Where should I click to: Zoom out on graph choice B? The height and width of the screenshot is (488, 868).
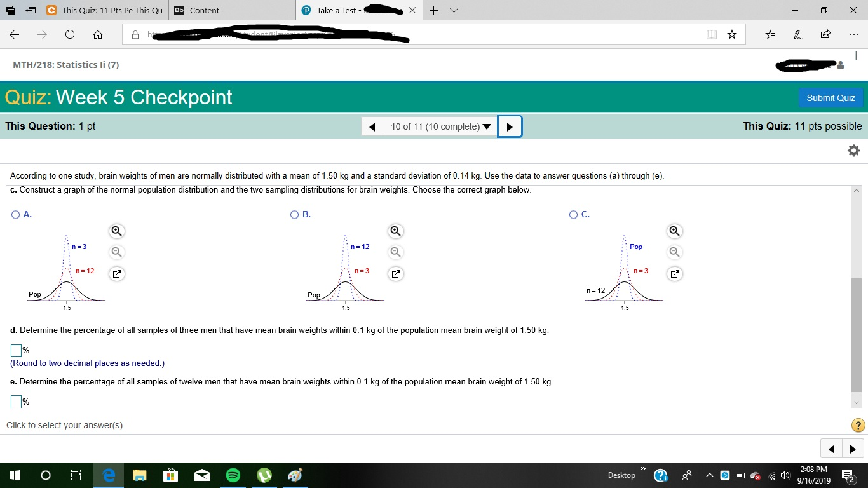click(395, 252)
